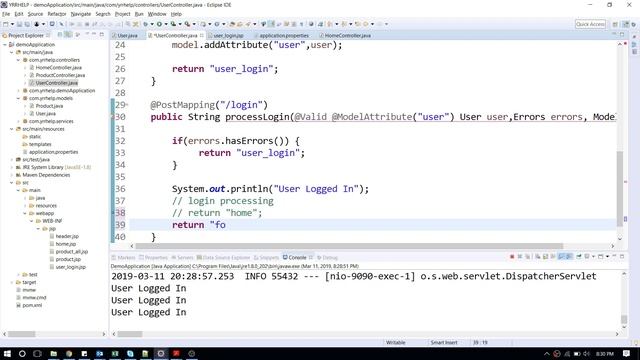Open the Display Selected Console icon

click(587, 257)
